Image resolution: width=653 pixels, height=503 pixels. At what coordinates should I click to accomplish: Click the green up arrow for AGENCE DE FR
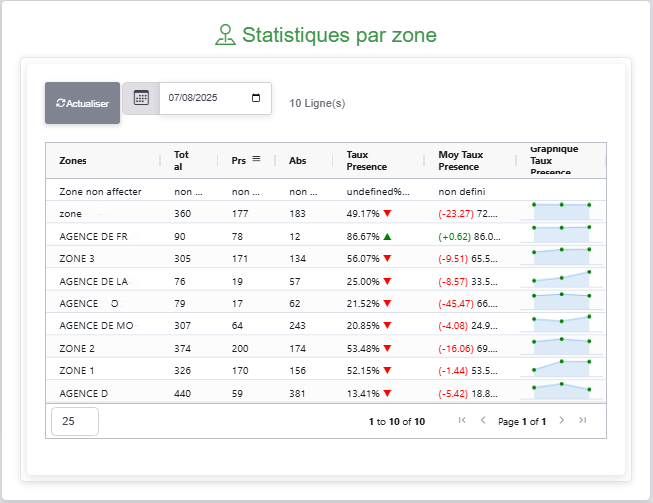coord(387,236)
